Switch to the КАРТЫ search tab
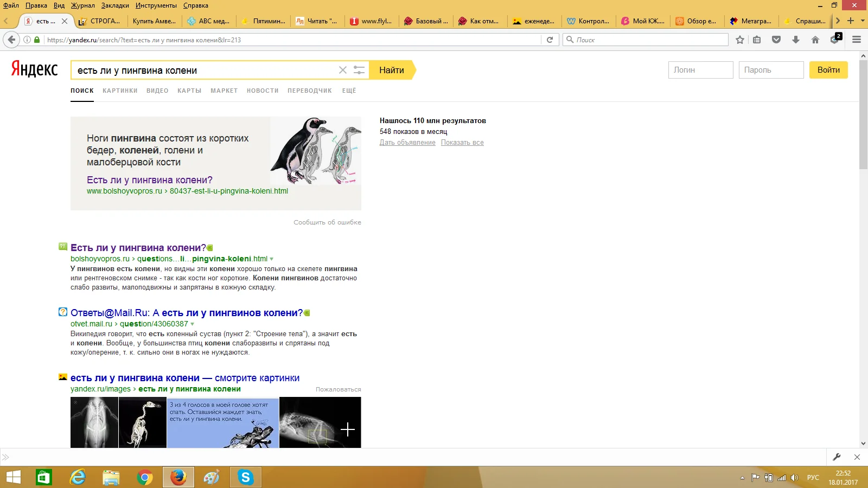This screenshot has height=488, width=868. click(189, 91)
